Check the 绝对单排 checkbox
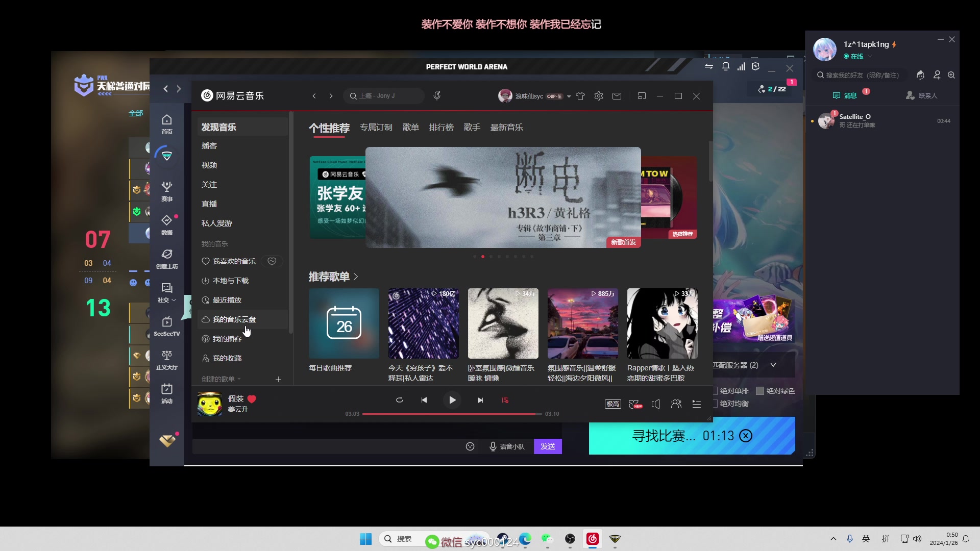This screenshot has width=980, height=551. (715, 391)
